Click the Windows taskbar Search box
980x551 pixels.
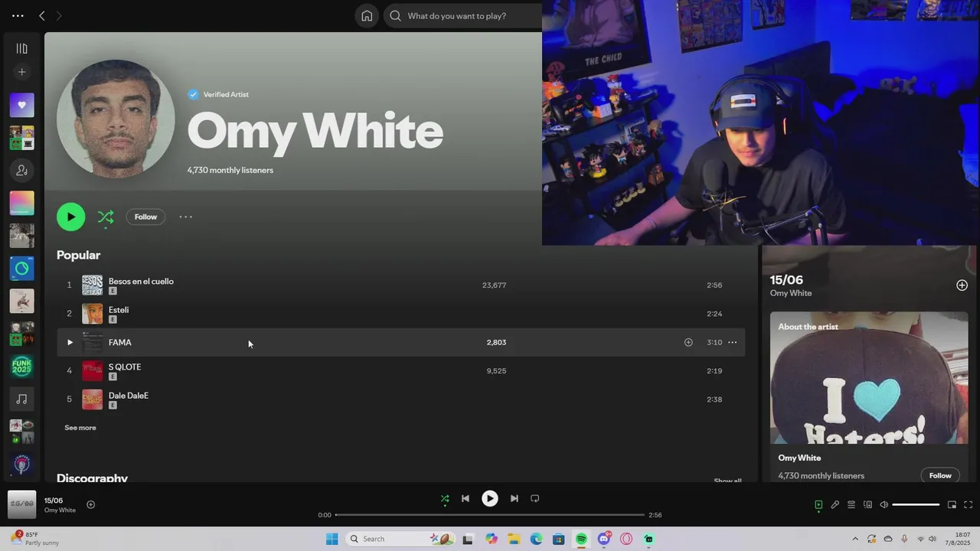[x=399, y=539]
